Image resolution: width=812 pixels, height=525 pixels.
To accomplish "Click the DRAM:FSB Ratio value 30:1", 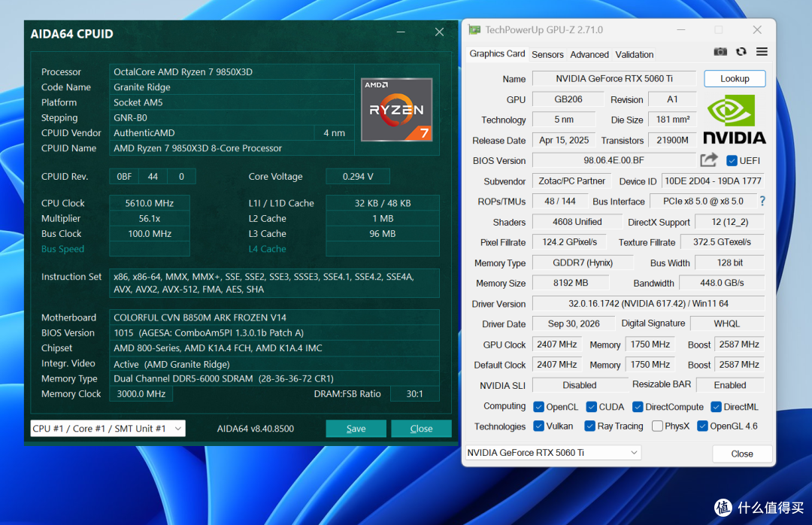I will [x=415, y=394].
